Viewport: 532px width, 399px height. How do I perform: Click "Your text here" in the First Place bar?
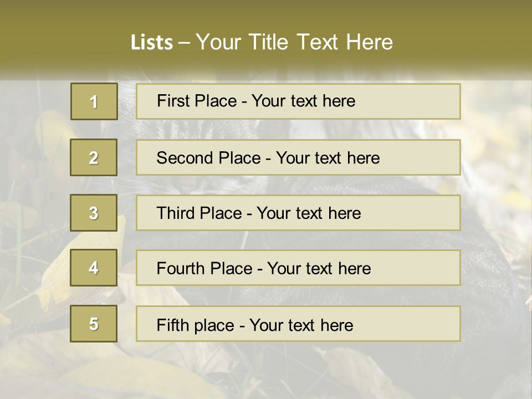coord(303,101)
